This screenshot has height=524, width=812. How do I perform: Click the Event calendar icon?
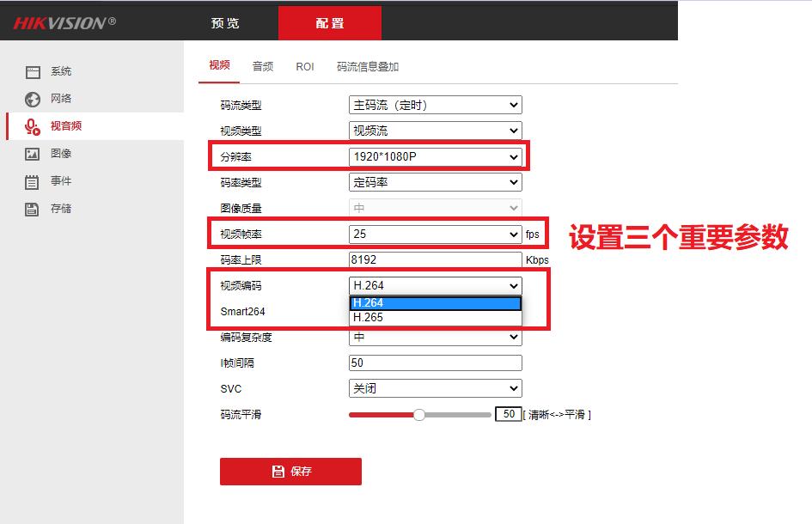click(32, 182)
